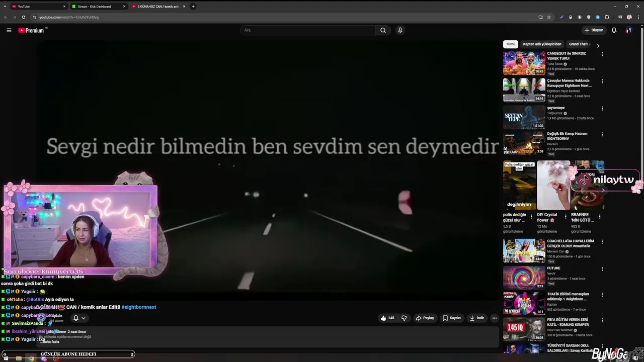Like the video (145 likes)
Image resolution: width=644 pixels, height=362 pixels.
pyautogui.click(x=387, y=318)
